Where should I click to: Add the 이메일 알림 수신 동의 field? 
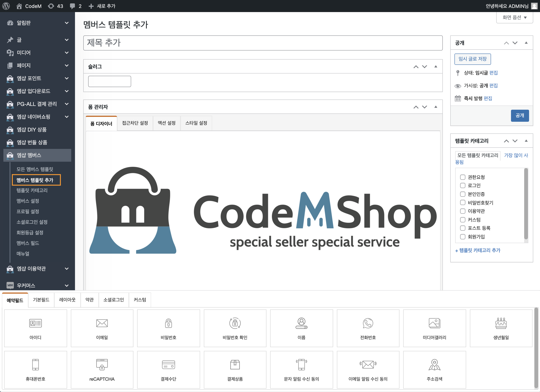[x=368, y=369]
